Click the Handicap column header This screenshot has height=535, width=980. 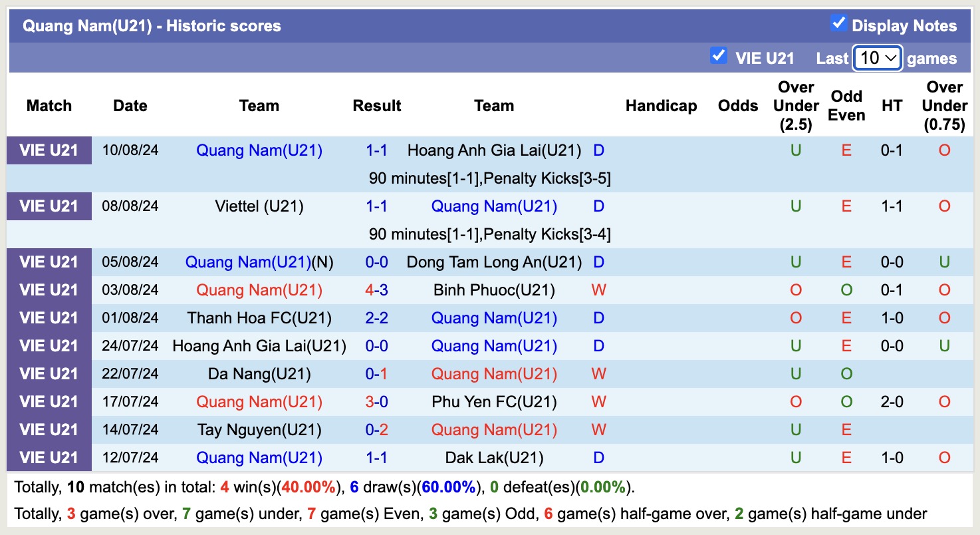661,105
